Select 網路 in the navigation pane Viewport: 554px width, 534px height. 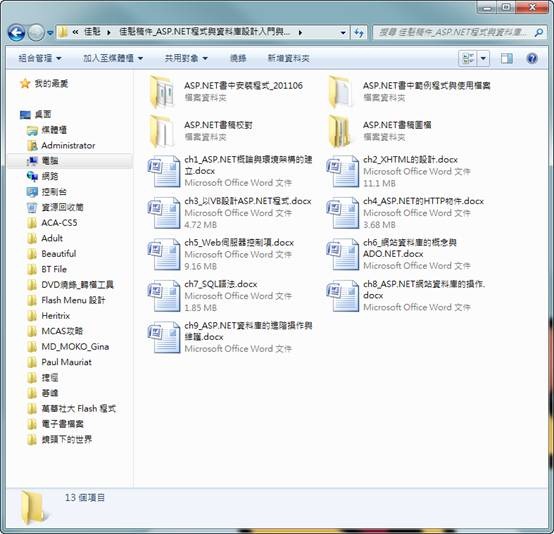tap(43, 176)
